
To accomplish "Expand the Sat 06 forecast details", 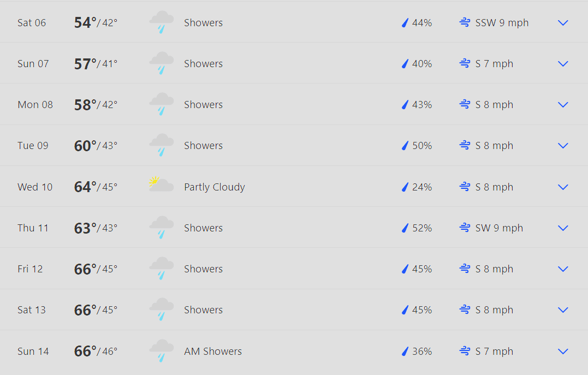I will point(563,23).
